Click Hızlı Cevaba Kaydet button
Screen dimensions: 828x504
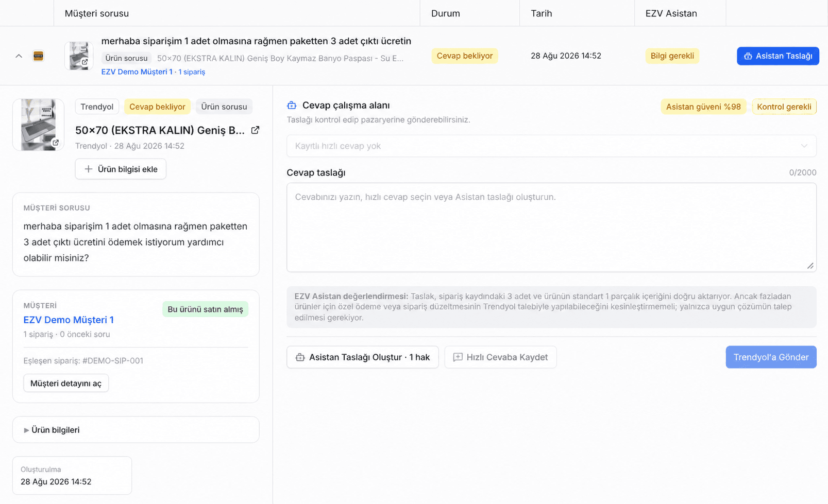pyautogui.click(x=500, y=357)
